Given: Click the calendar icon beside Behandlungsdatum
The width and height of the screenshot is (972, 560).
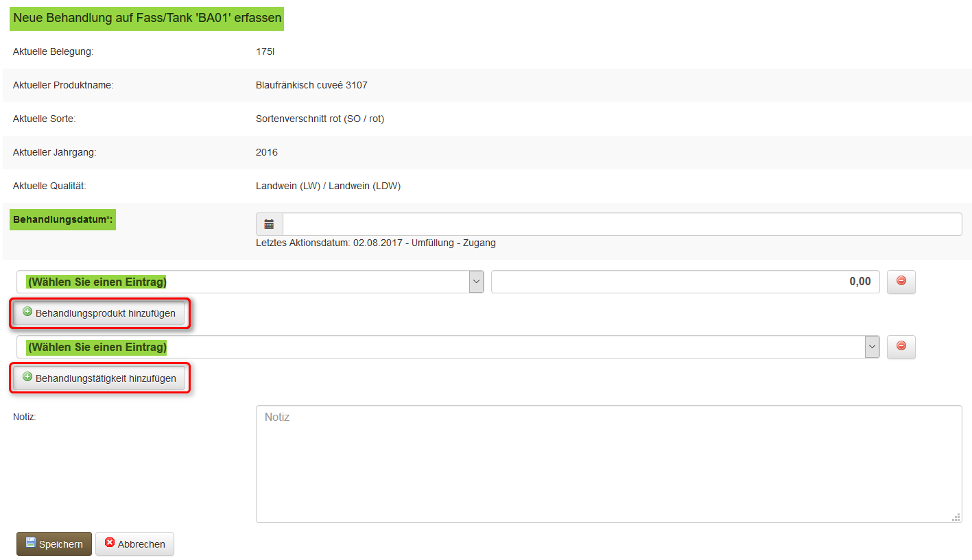Looking at the screenshot, I should 269,224.
